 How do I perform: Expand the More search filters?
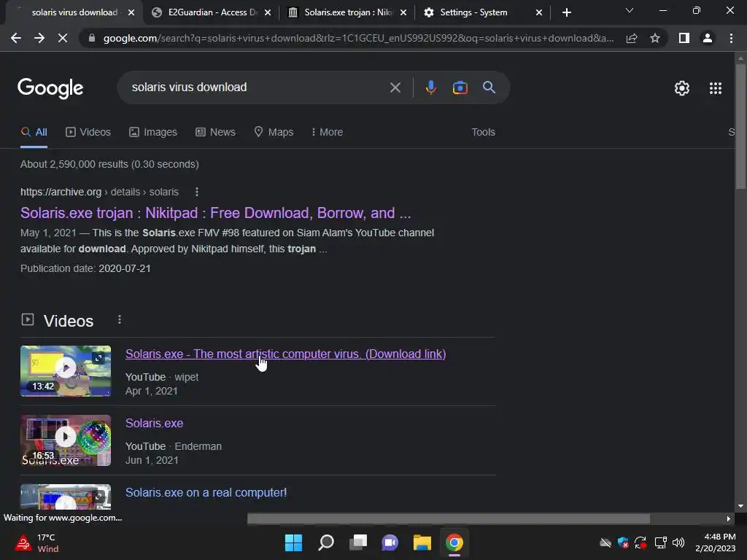click(x=327, y=132)
